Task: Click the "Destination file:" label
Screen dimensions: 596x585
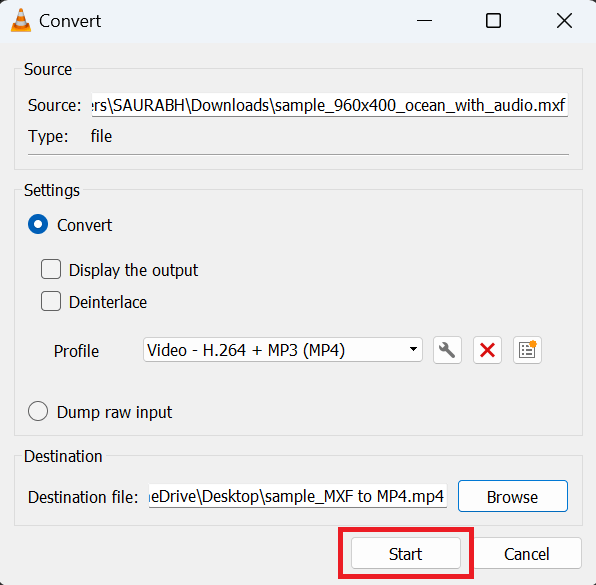Action: pyautogui.click(x=83, y=497)
